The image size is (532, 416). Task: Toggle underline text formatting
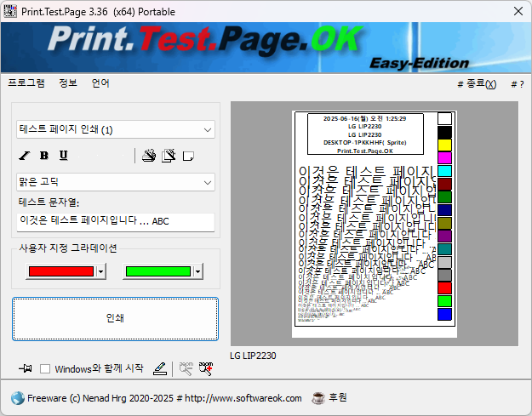click(x=63, y=155)
